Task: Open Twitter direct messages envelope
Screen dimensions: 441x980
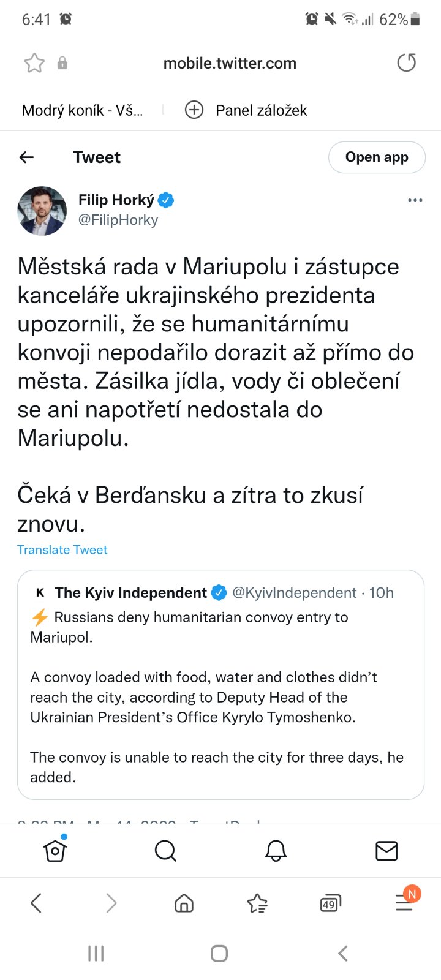Action: pos(386,850)
